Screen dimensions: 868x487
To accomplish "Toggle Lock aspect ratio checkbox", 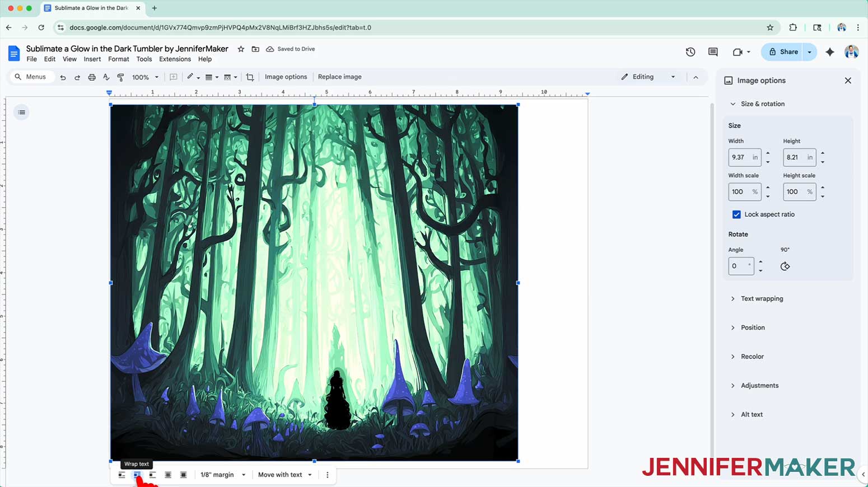I will point(736,214).
